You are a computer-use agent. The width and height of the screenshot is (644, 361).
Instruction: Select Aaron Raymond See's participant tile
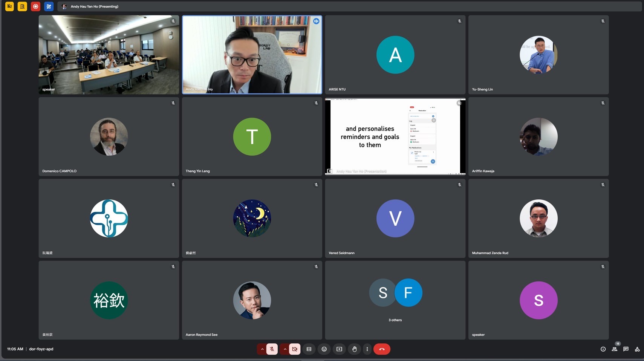[252, 300]
